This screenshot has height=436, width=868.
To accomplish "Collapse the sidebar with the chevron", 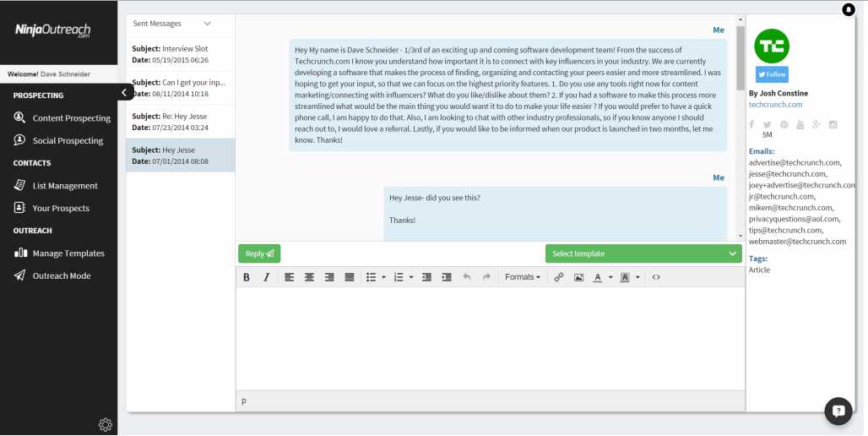I will click(x=125, y=92).
